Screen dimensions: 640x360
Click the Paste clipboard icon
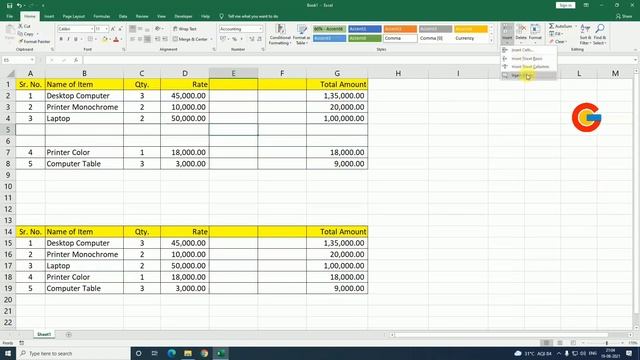(x=9, y=31)
